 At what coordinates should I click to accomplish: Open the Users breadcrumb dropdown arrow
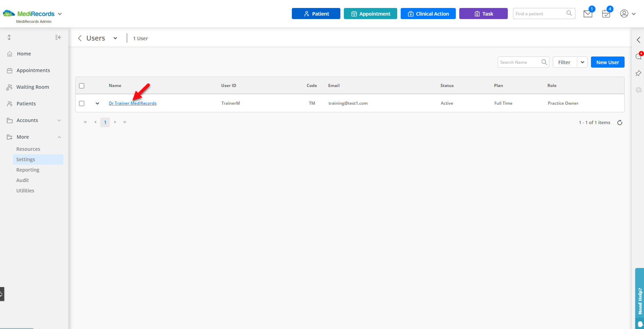tap(115, 38)
